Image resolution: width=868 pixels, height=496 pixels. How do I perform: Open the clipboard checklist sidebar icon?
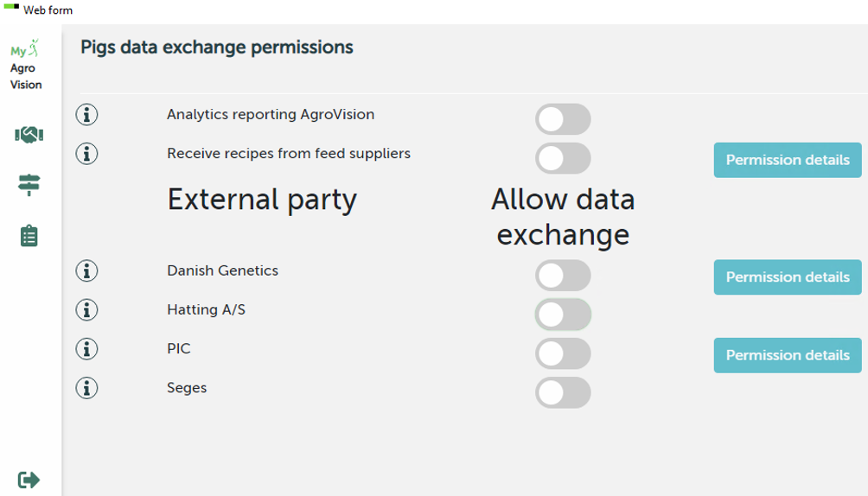[29, 236]
